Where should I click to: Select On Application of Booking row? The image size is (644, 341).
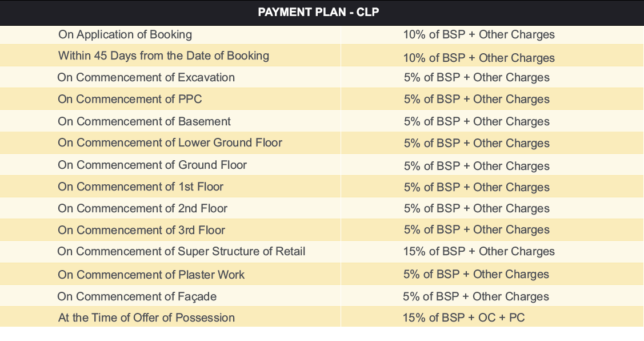click(x=322, y=34)
